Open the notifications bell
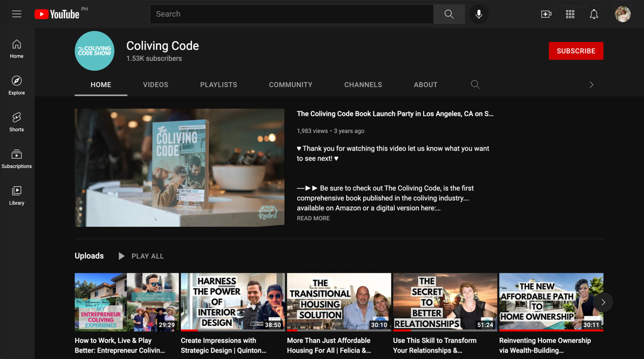Screen dimensions: 644x359 pos(594,14)
